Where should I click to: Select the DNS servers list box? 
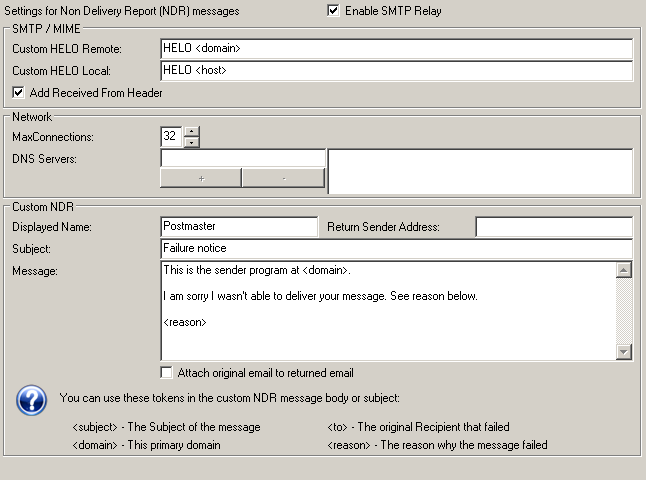coord(480,171)
